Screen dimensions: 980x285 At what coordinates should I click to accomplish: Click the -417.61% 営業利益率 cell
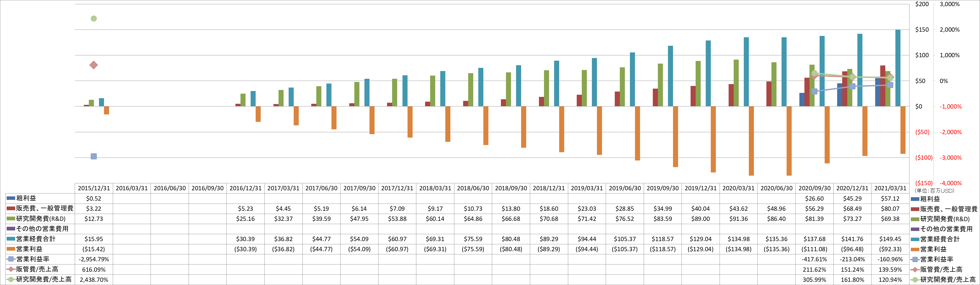coord(814,259)
